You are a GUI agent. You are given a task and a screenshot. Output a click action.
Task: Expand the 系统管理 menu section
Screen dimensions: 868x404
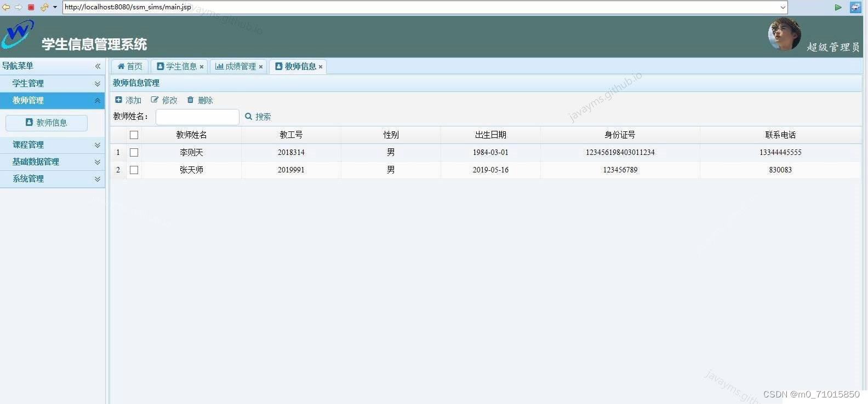[x=53, y=179]
